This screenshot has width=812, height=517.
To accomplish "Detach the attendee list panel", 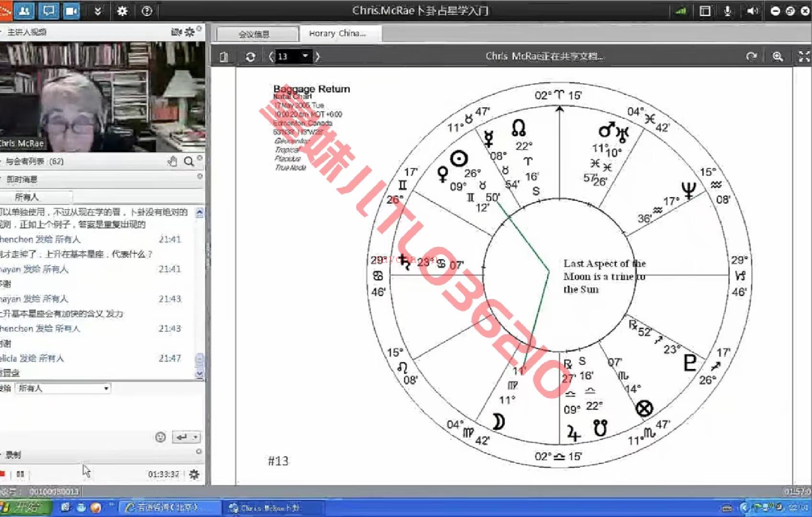I will pos(200,157).
